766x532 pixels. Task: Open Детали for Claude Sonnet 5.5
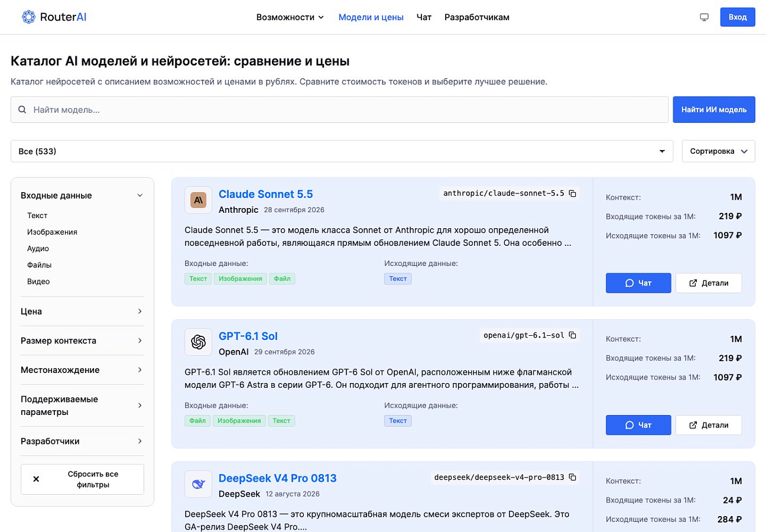point(709,283)
